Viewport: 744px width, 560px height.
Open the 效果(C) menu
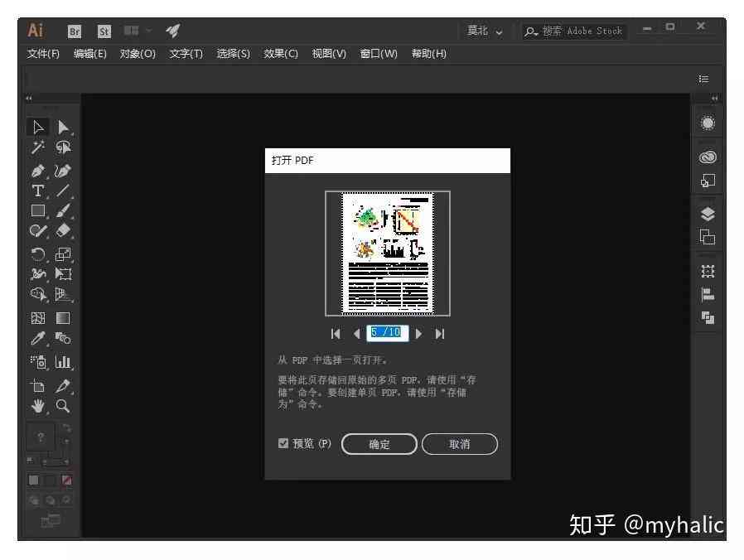pyautogui.click(x=281, y=54)
